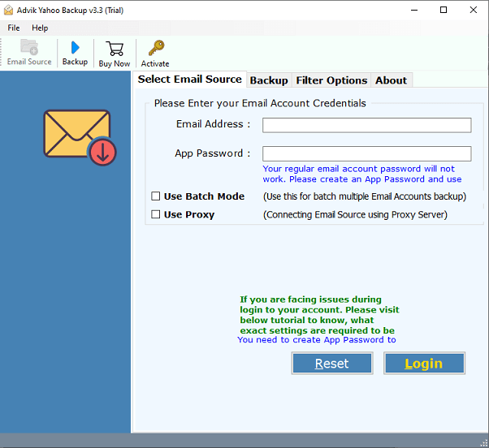
Task: Click the 'Use this for batch multiple Email Accounts backup' text
Action: pyautogui.click(x=365, y=196)
